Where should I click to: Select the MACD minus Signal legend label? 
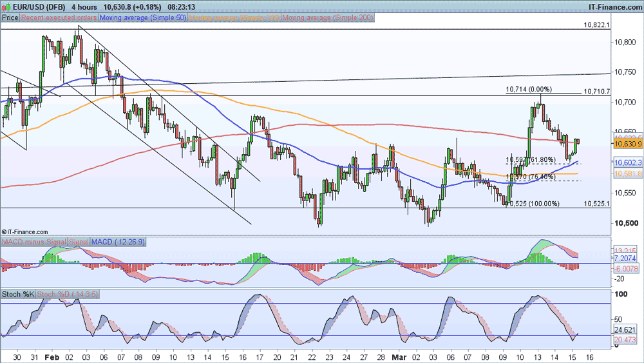(x=33, y=242)
